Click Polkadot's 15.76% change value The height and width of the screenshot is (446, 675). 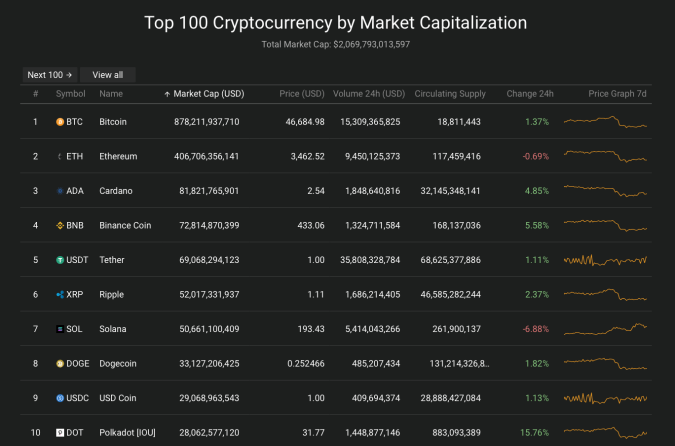(534, 432)
